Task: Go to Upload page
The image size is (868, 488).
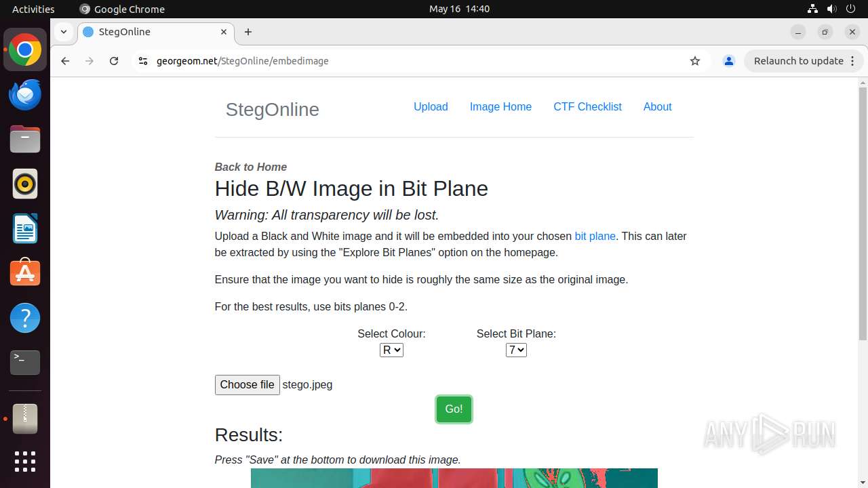Action: point(431,106)
